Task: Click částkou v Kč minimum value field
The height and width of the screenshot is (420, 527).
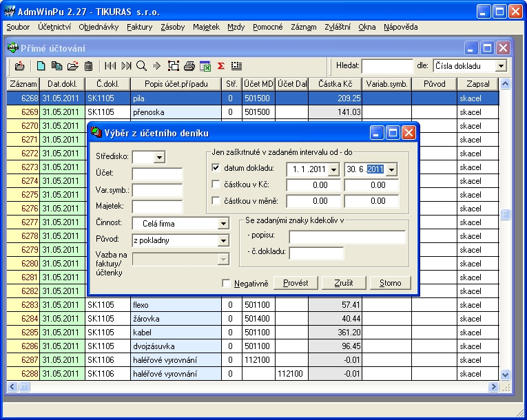Action: (313, 185)
